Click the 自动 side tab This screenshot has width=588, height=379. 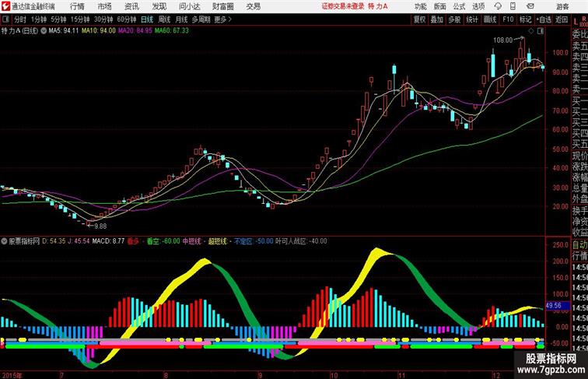tap(579, 244)
